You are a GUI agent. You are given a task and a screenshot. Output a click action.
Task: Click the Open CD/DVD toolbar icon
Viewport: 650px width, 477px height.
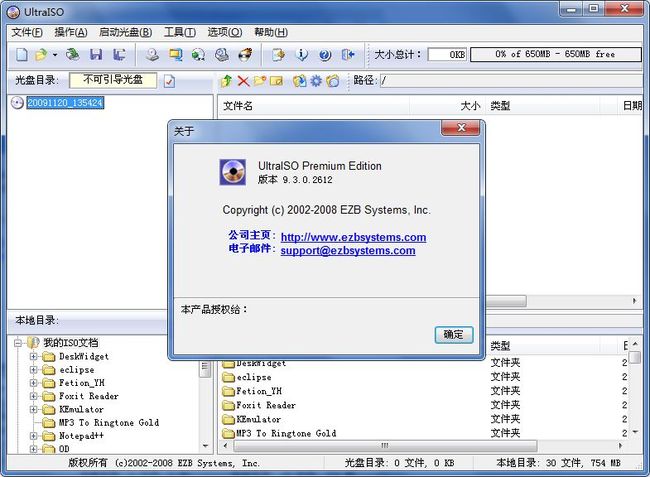(73, 54)
